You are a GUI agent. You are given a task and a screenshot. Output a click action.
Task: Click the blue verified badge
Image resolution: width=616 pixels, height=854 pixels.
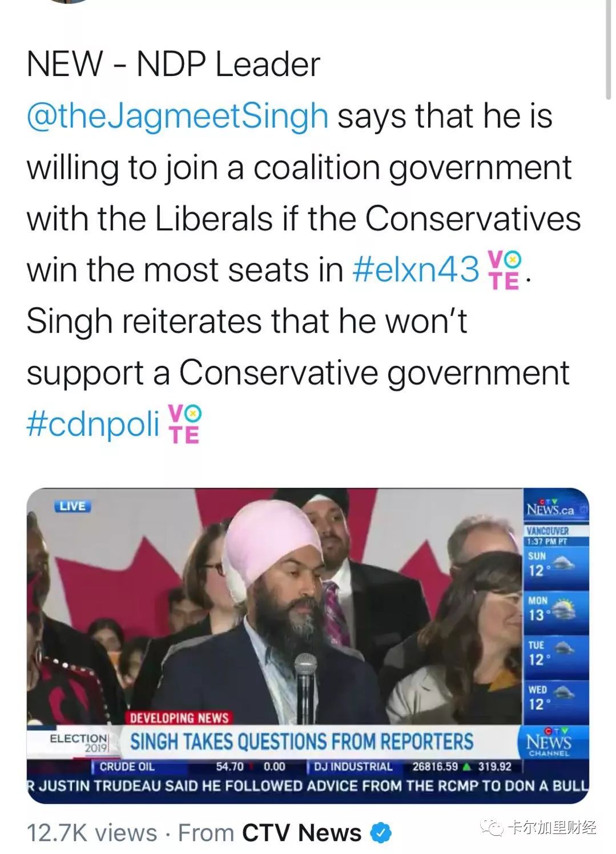(x=381, y=833)
